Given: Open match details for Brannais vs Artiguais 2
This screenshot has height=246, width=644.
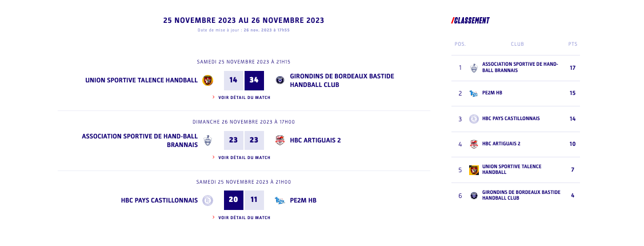Looking at the screenshot, I should click(x=244, y=157).
